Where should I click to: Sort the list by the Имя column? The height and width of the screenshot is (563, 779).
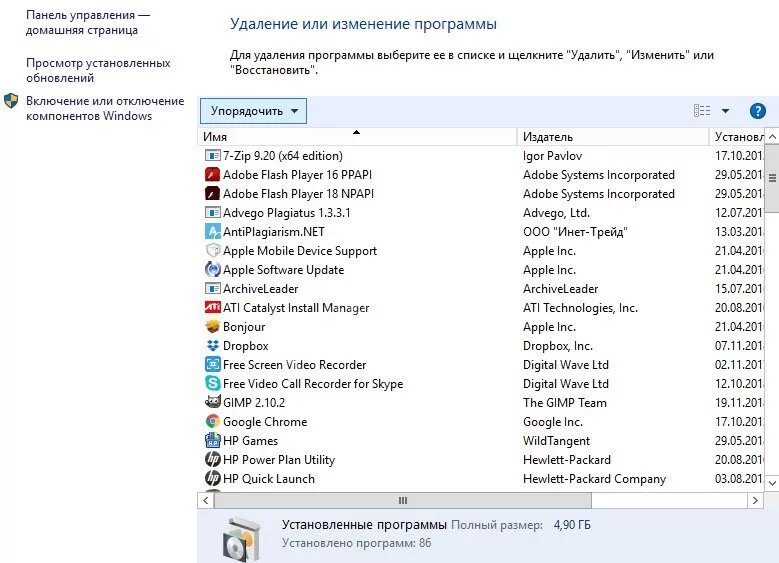(357, 137)
